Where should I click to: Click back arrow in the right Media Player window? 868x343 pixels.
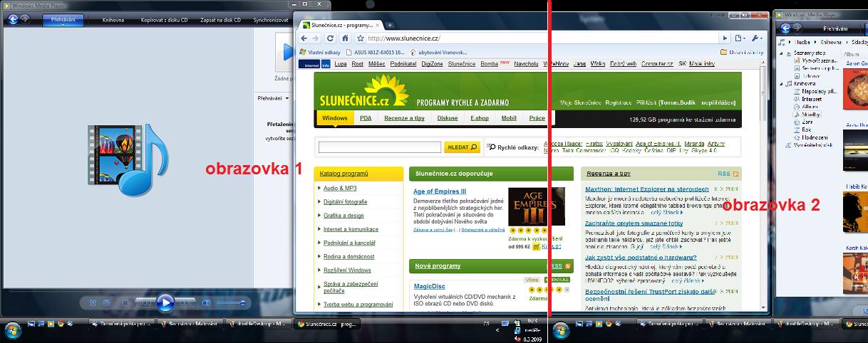click(785, 28)
